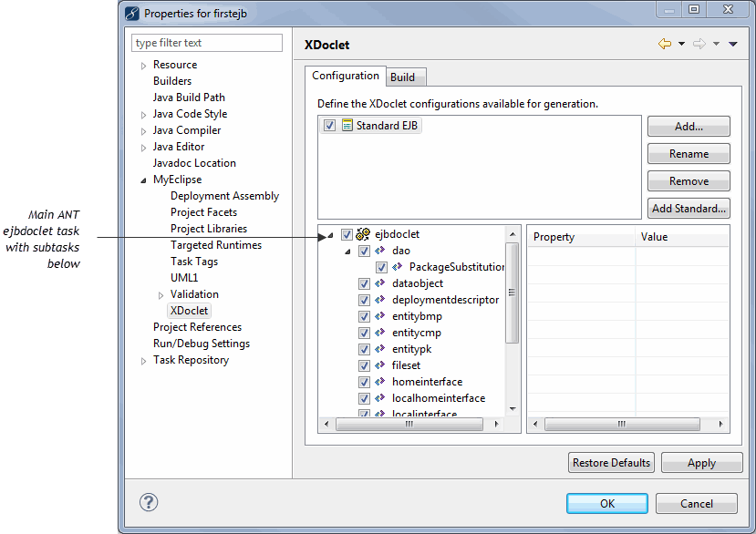This screenshot has width=756, height=534.
Task: Click the back navigation arrow icon
Action: (x=664, y=45)
